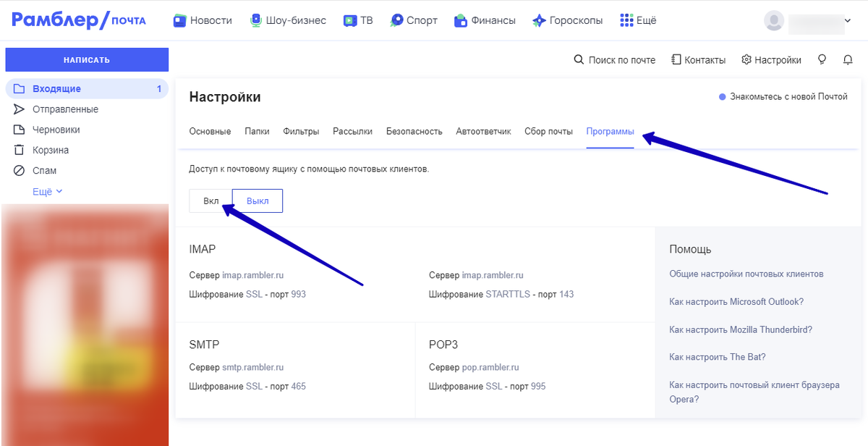
Task: Switch to the Фильтры tab
Action: point(301,132)
